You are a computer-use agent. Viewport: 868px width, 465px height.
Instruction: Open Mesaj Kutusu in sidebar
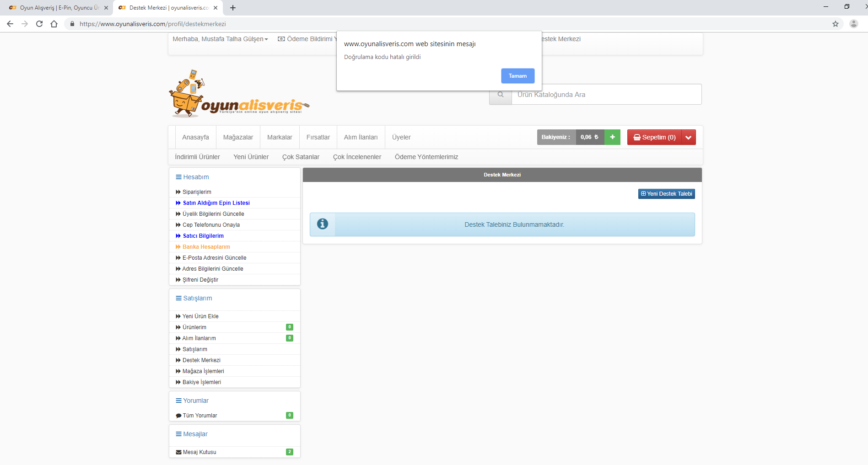pos(199,452)
